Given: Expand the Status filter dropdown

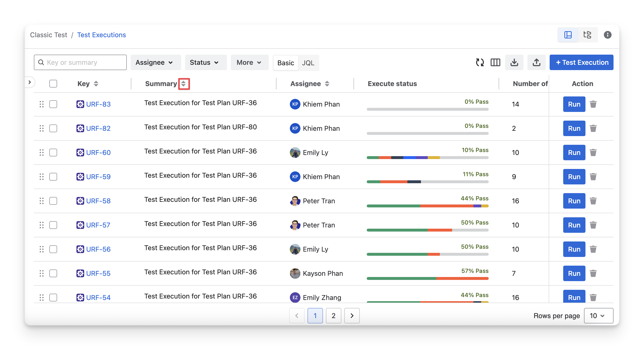Looking at the screenshot, I should tap(205, 62).
